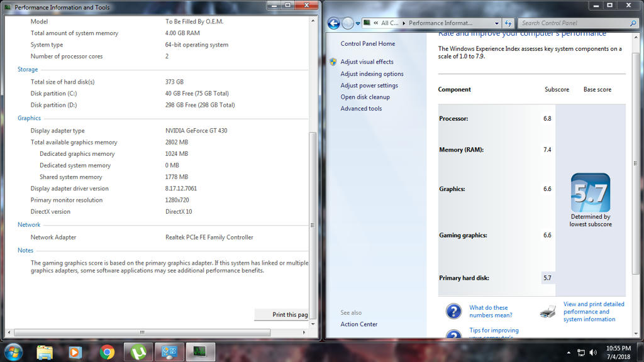The width and height of the screenshot is (644, 362).
Task: Click scroll up arrow in left window
Action: (x=313, y=21)
